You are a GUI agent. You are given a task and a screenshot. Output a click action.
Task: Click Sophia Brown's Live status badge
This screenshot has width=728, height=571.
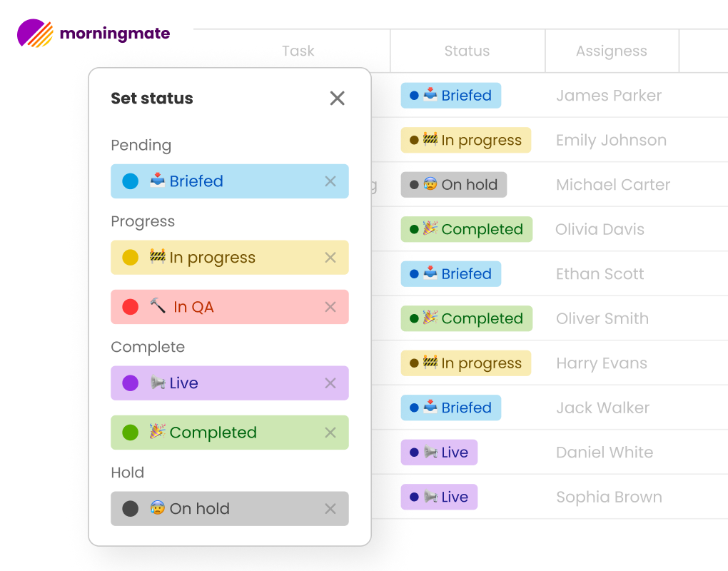pos(439,497)
